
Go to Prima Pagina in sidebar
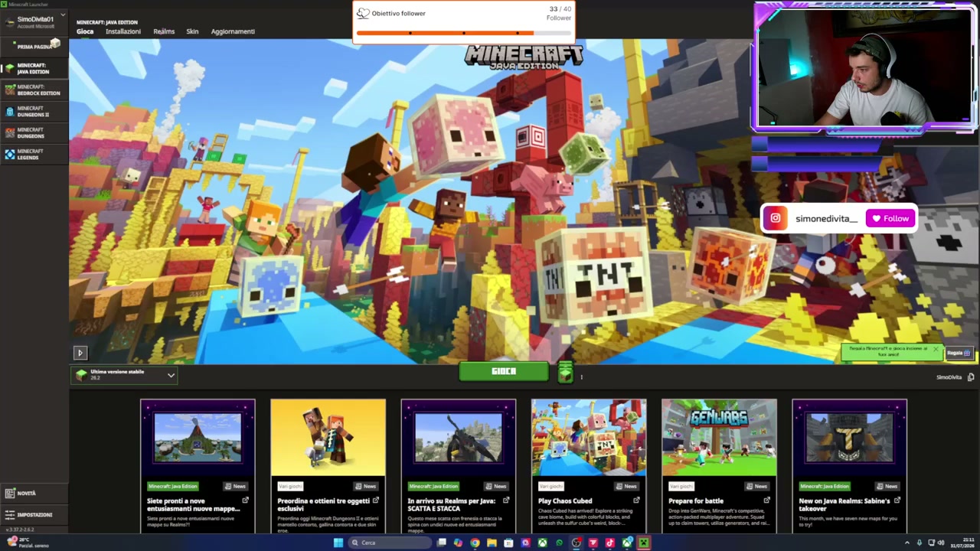pyautogui.click(x=34, y=47)
